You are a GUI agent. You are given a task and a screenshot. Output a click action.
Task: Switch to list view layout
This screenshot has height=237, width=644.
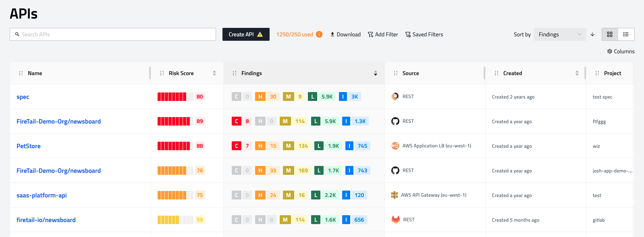pos(626,34)
